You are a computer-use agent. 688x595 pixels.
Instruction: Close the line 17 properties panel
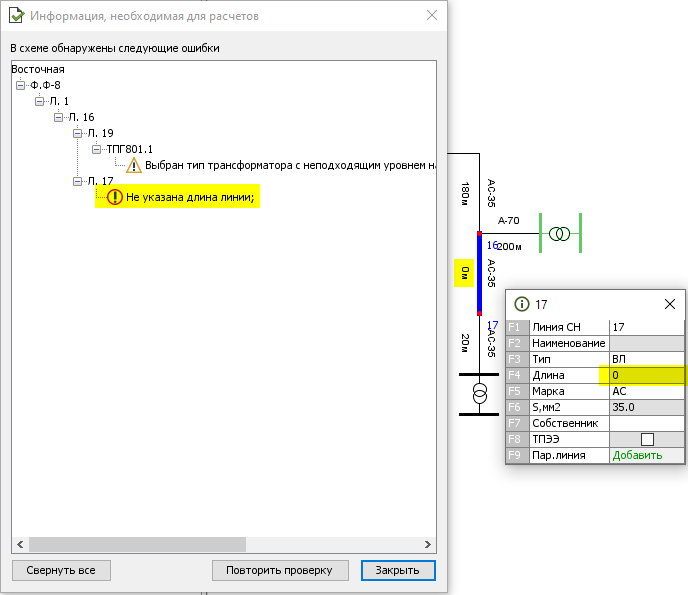coord(670,304)
